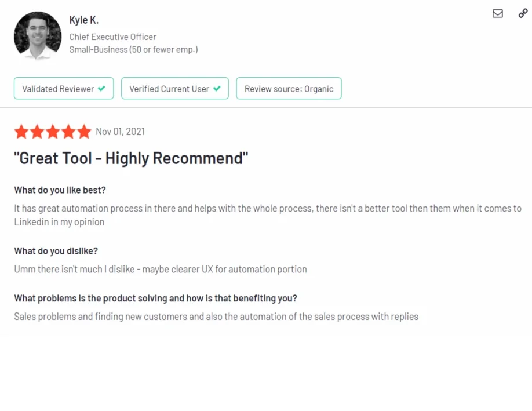Select the Validated Reviewer badge

(64, 89)
